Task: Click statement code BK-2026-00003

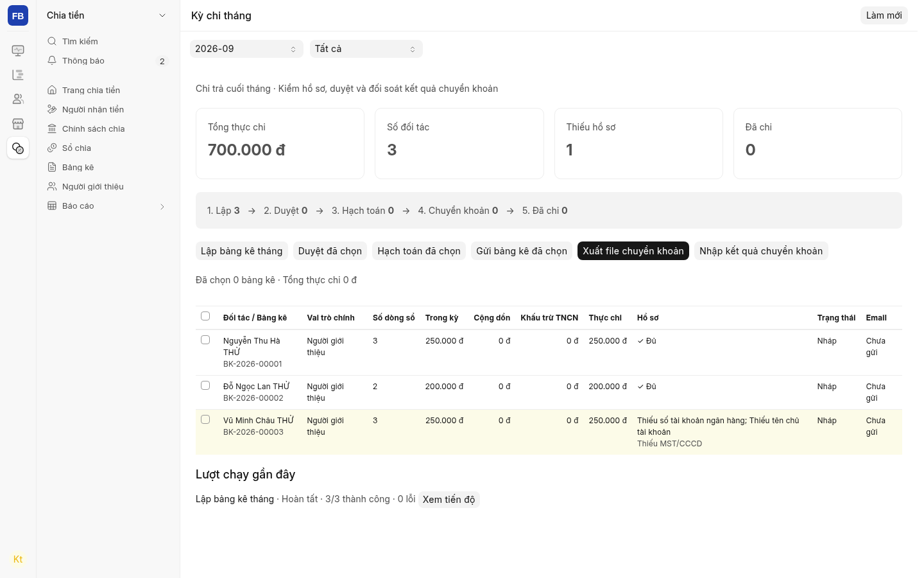Action: [x=253, y=432]
